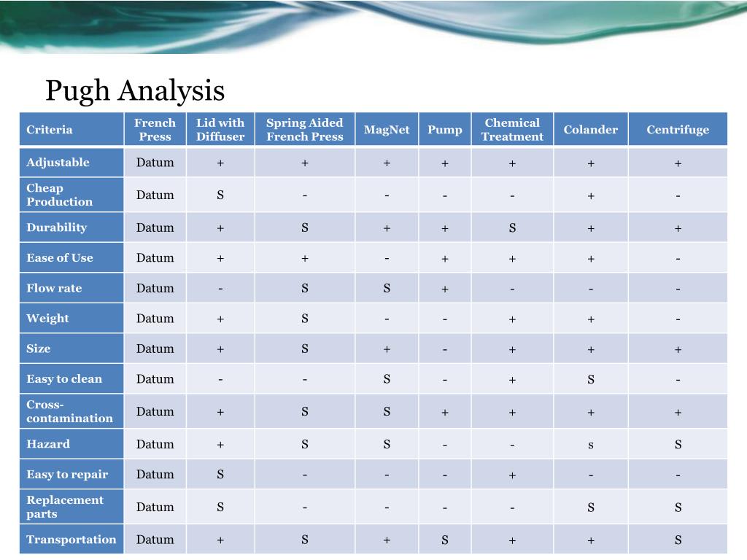The image size is (747, 560).
Task: Click "S" for Transportation under Pump
Action: tap(445, 540)
